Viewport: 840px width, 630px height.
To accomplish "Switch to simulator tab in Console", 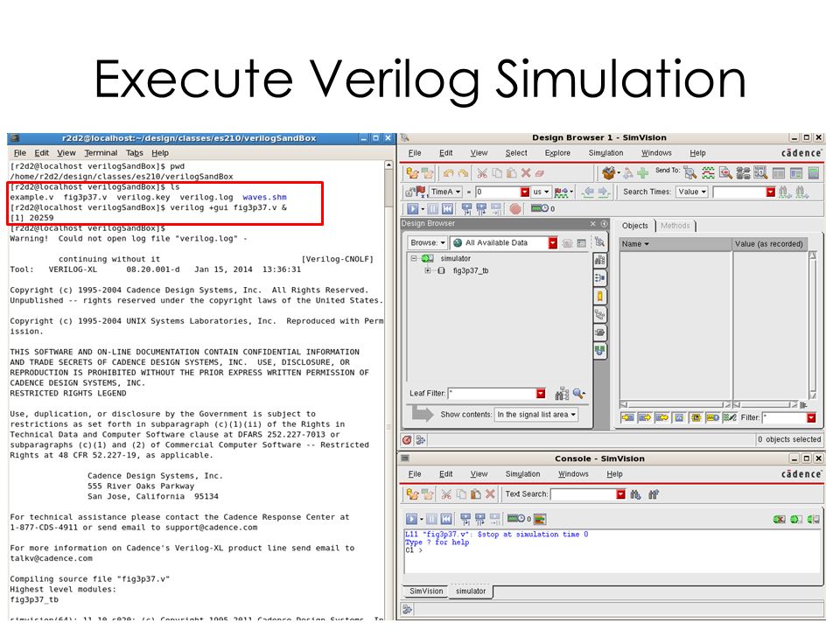I will click(471, 591).
